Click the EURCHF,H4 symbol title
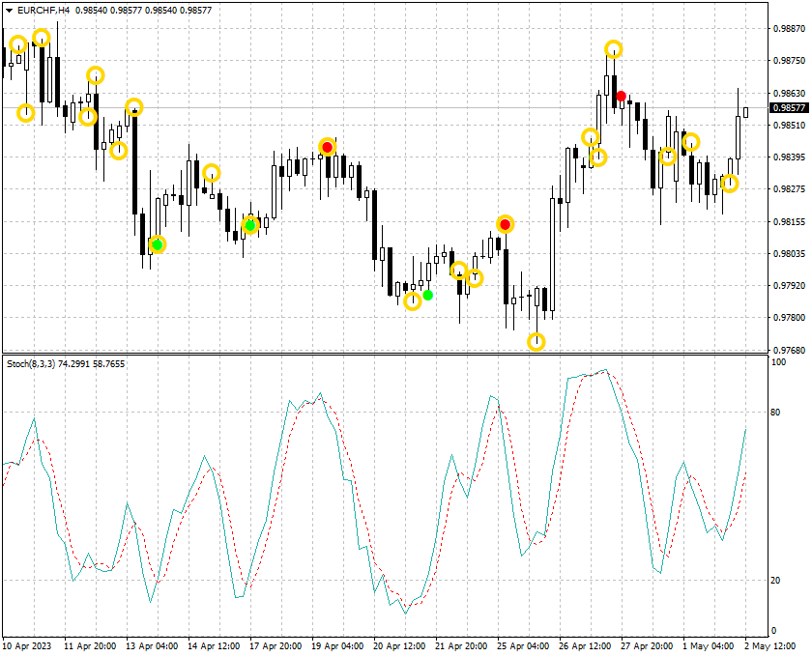 [43, 11]
